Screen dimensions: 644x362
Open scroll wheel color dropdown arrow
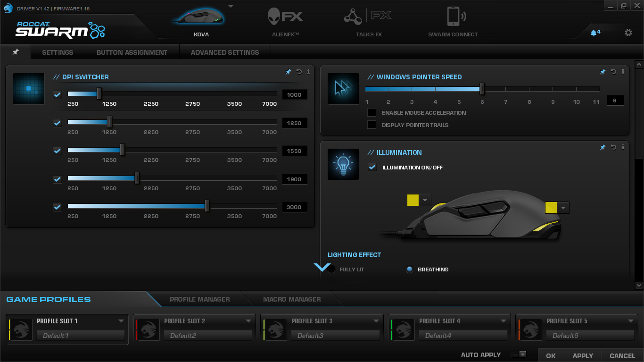[x=425, y=200]
